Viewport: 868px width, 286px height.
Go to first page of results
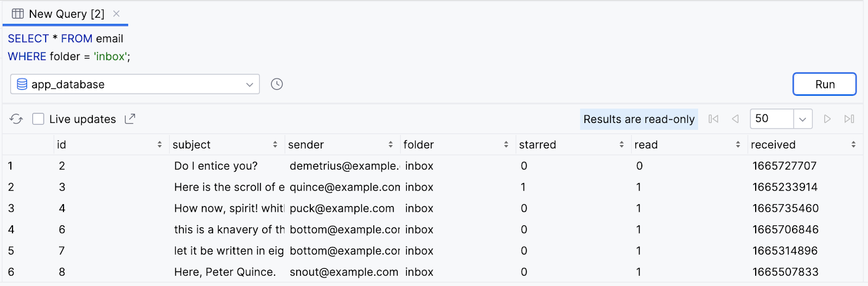713,119
